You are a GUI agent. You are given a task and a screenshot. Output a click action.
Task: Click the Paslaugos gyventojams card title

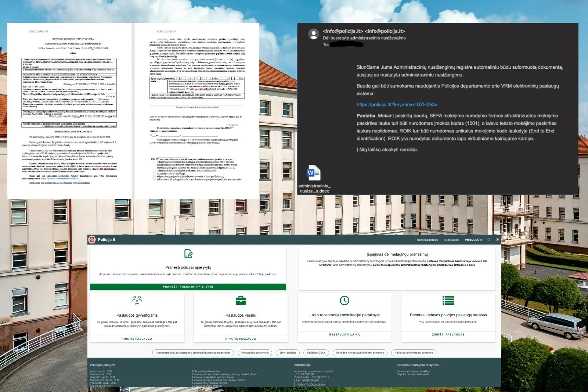click(137, 315)
